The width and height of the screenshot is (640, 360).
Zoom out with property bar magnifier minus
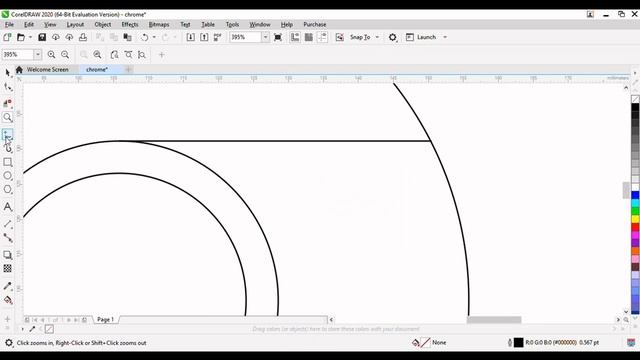65,54
